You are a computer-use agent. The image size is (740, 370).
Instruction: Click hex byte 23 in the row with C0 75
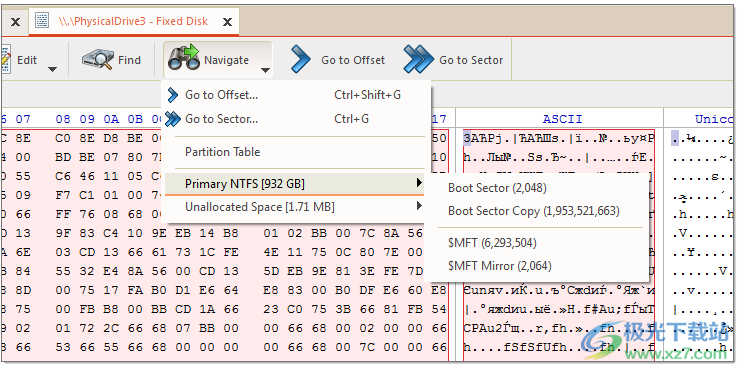click(271, 309)
